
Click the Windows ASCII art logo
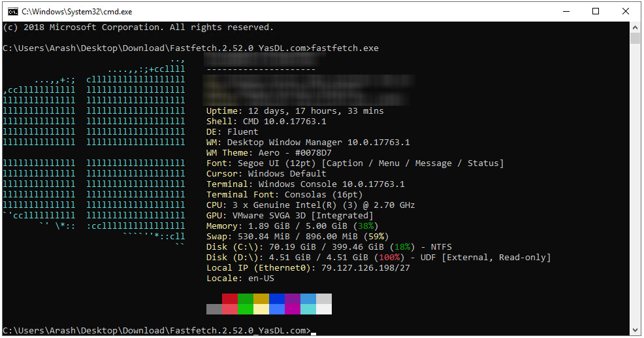(93, 153)
